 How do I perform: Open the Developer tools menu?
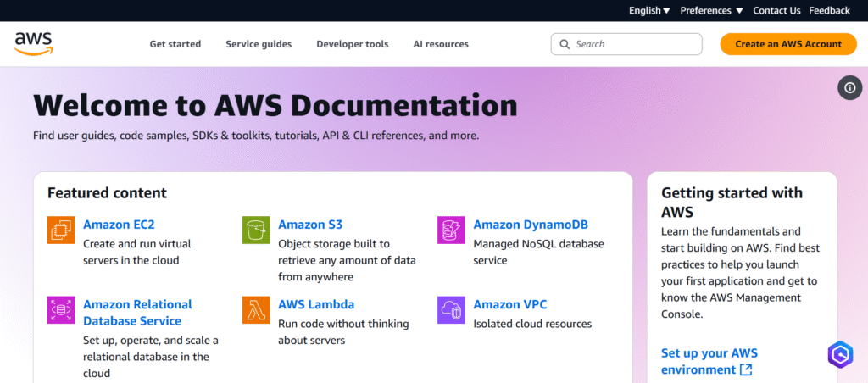click(352, 44)
